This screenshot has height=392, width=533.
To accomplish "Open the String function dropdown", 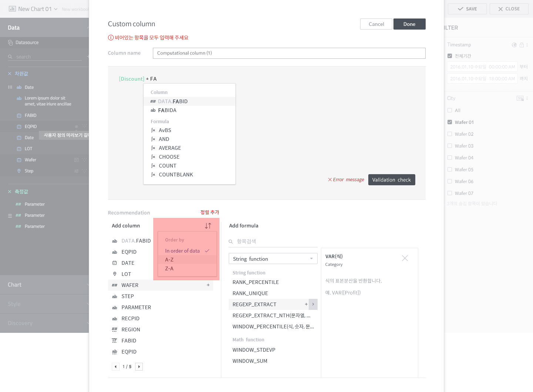I will tap(273, 259).
